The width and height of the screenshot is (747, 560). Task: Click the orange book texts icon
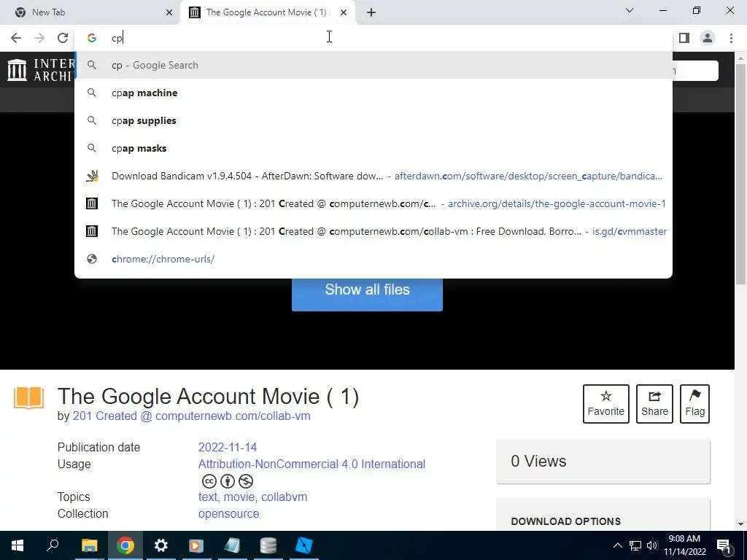pos(28,397)
